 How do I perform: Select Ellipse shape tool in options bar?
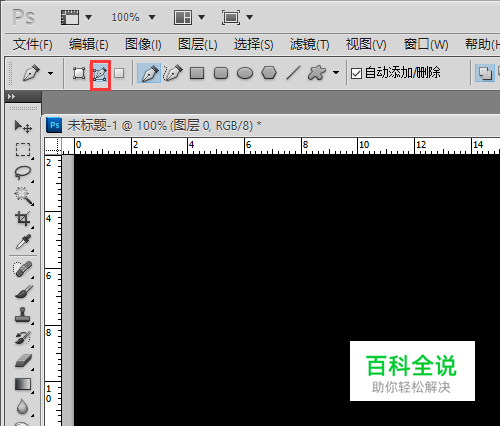click(245, 73)
